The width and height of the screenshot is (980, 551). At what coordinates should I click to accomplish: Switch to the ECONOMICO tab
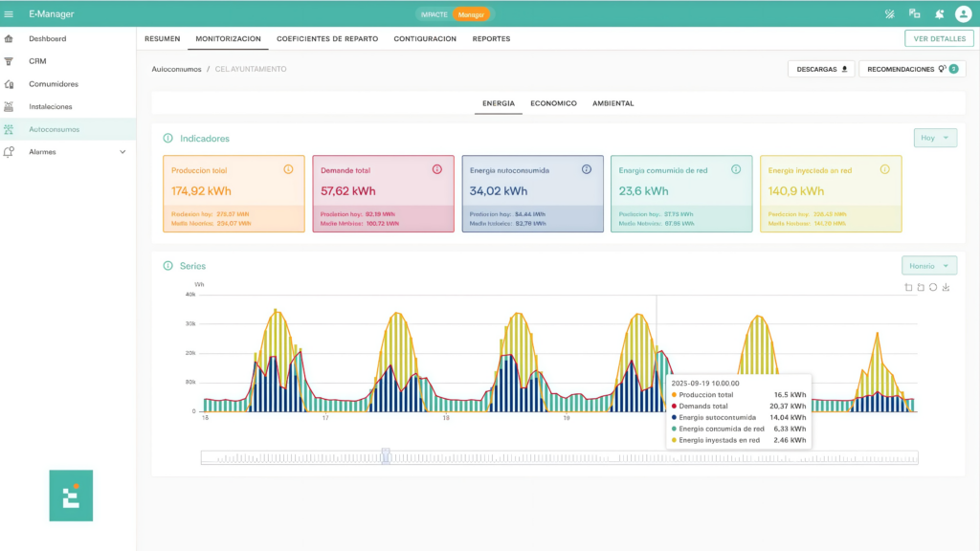coord(553,103)
